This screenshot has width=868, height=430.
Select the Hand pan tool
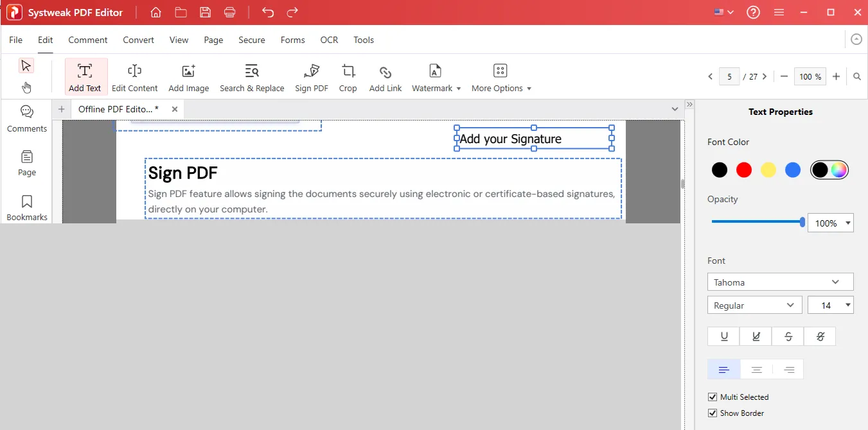pyautogui.click(x=26, y=87)
